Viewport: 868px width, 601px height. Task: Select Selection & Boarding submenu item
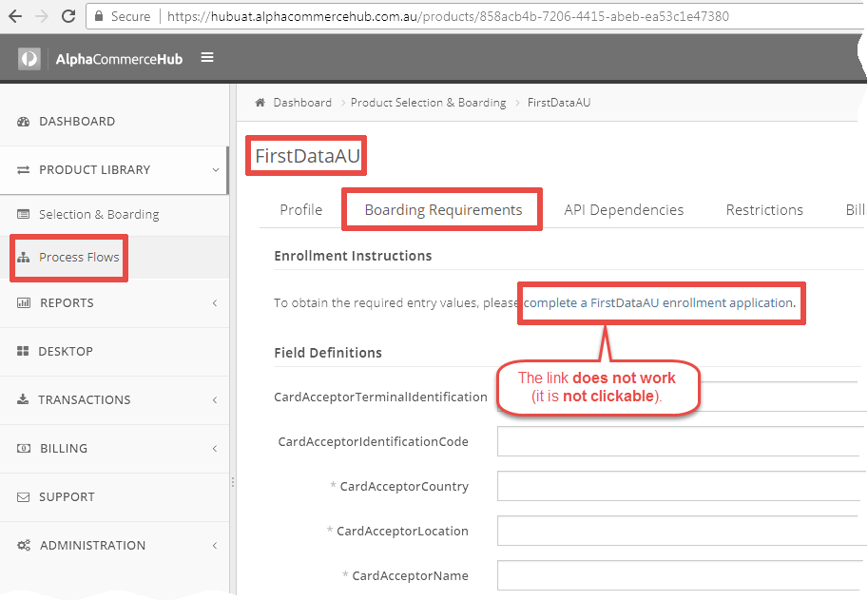click(99, 214)
